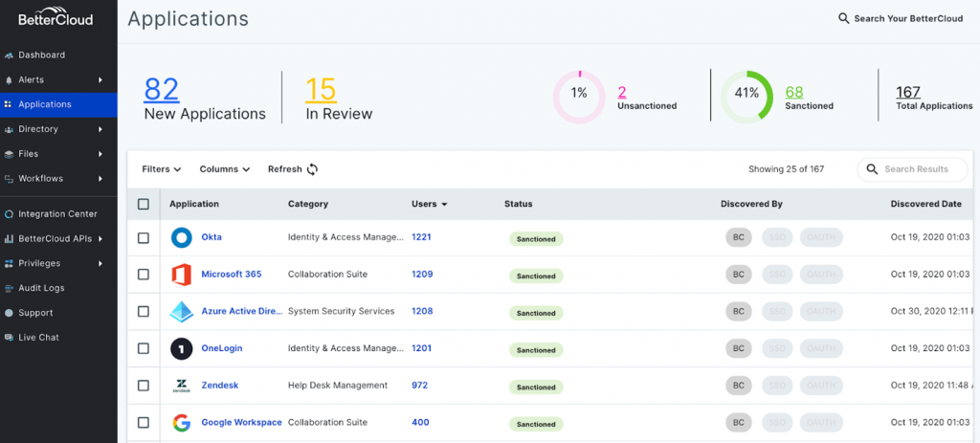
Task: Check the checkbox for the Okta row
Action: click(x=144, y=238)
